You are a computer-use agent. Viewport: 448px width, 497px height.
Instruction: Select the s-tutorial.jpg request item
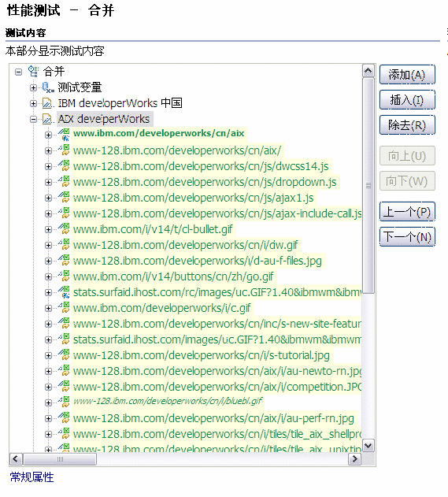coord(202,355)
